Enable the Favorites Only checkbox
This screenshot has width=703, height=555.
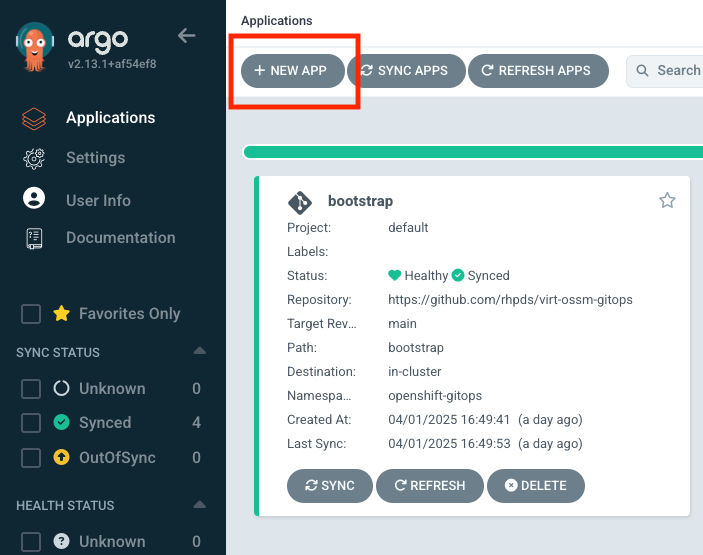pyautogui.click(x=31, y=314)
